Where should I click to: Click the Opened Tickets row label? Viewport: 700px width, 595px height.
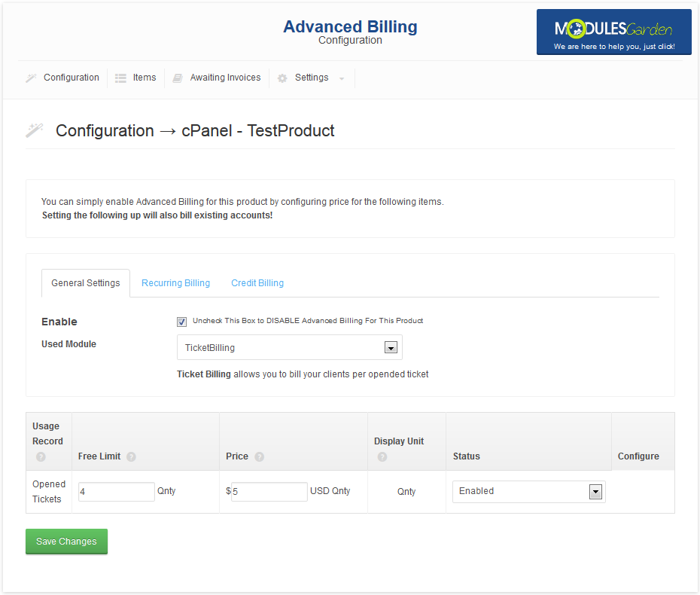[49, 491]
